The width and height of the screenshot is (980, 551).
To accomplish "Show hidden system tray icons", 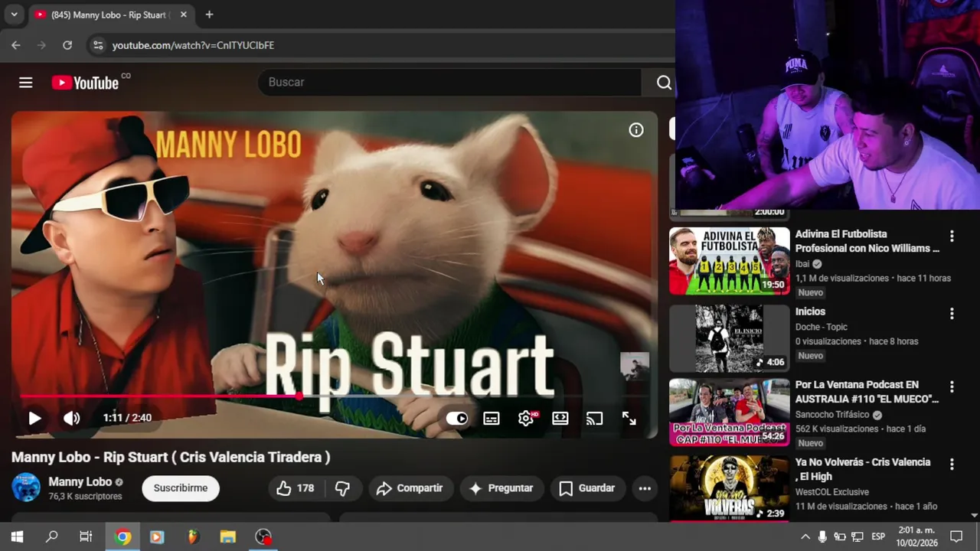I will [805, 536].
